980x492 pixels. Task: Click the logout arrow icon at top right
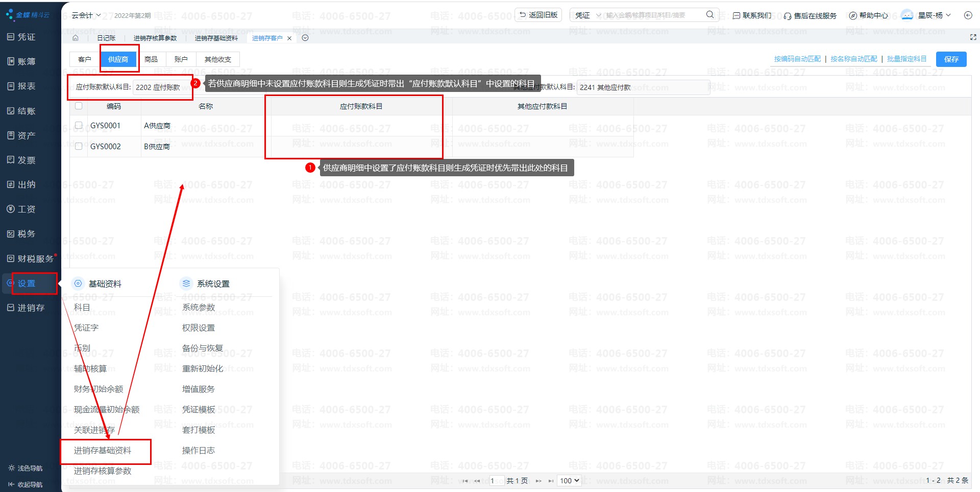point(968,15)
